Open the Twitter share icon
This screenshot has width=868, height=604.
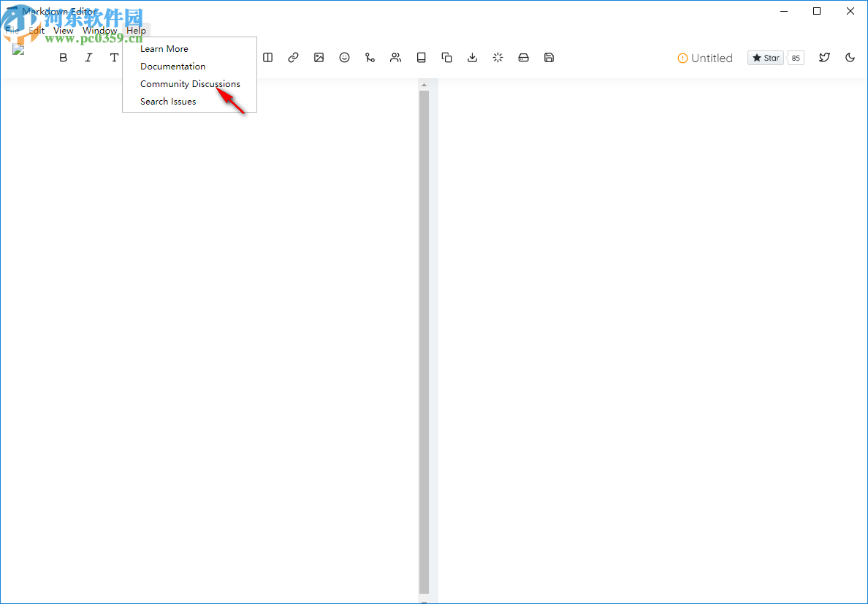824,57
